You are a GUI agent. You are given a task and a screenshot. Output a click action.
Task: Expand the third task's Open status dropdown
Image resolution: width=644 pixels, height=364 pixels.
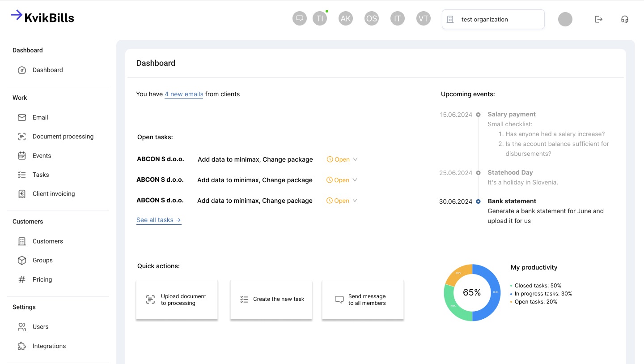point(342,201)
